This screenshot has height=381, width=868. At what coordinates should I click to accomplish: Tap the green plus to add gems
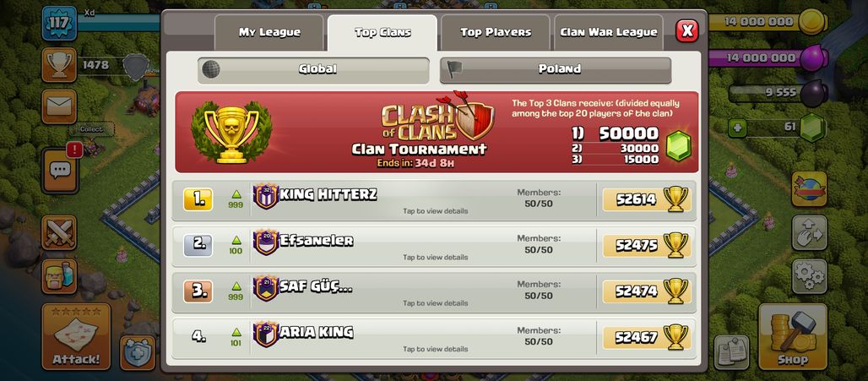click(x=737, y=128)
